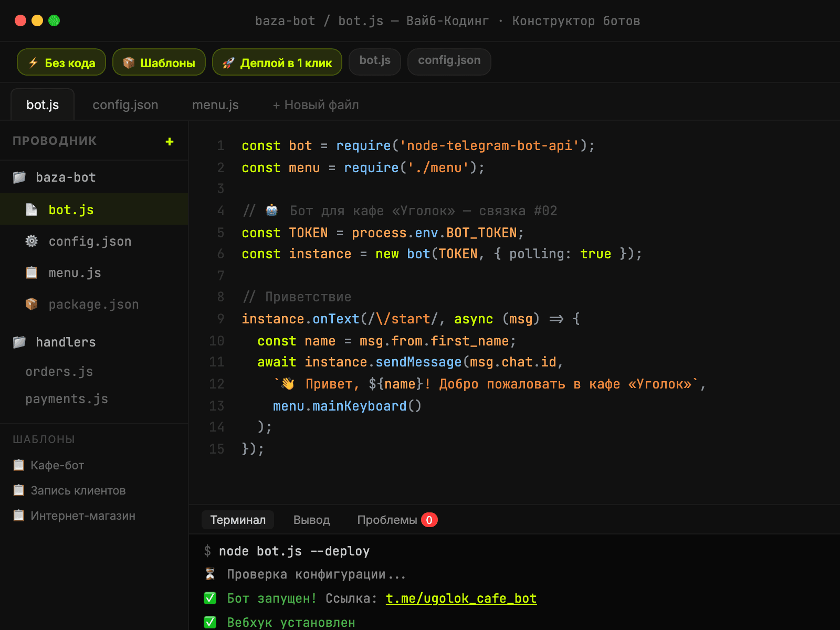This screenshot has height=630, width=840.
Task: Click the hourglass icon in the terminal output
Action: (210, 574)
